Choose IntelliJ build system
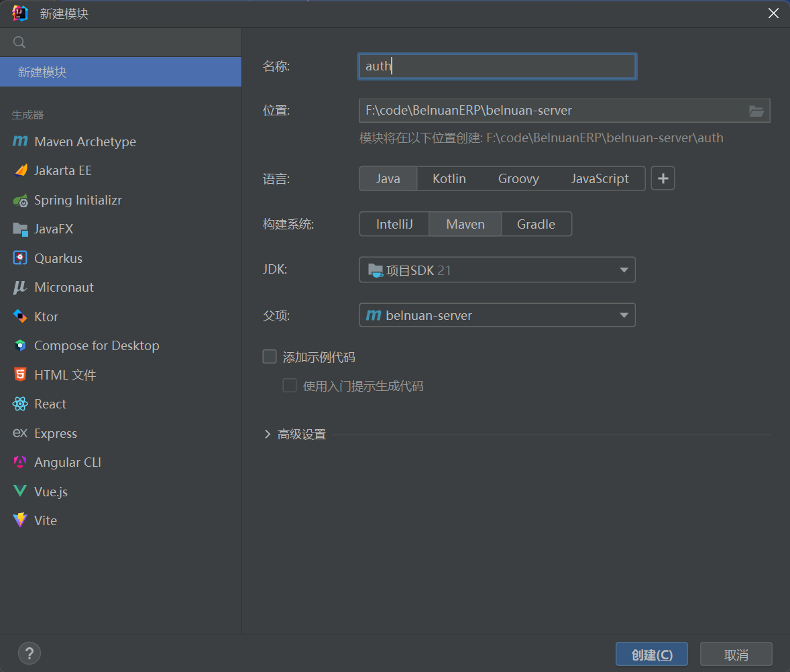 pyautogui.click(x=394, y=224)
